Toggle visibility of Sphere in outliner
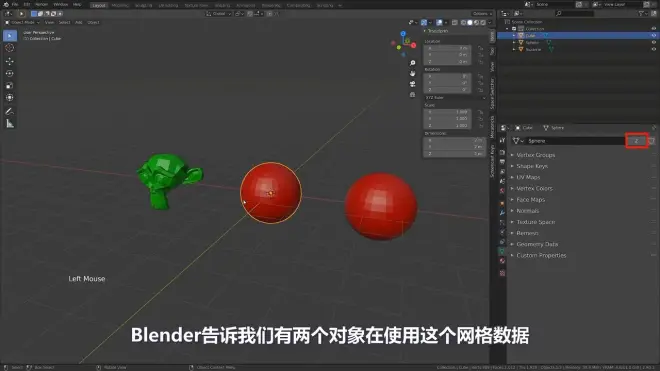Viewport: 660px width, 371px height. (654, 43)
